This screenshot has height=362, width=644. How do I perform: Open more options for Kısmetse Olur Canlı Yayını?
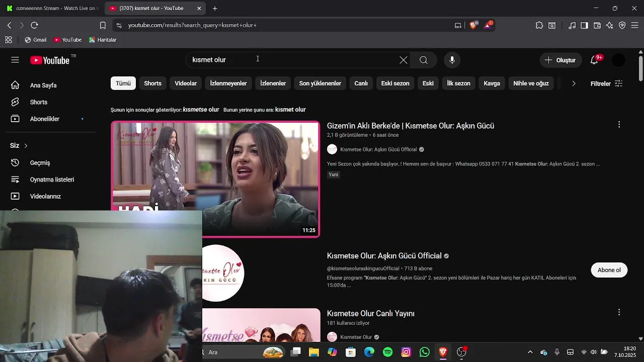coord(619,312)
